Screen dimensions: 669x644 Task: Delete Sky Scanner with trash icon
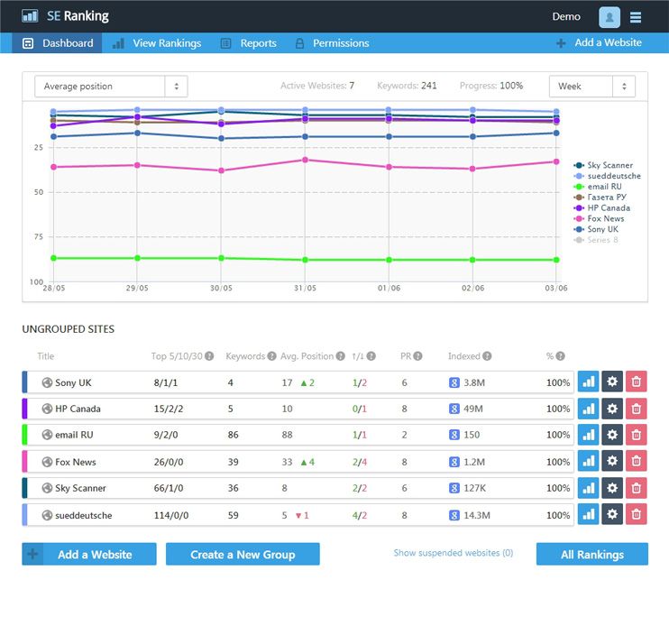637,488
